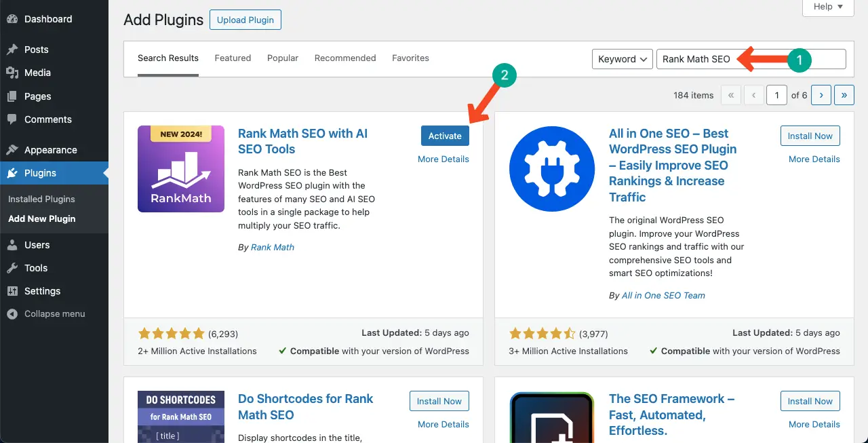View More Details for All in One SEO

point(814,159)
